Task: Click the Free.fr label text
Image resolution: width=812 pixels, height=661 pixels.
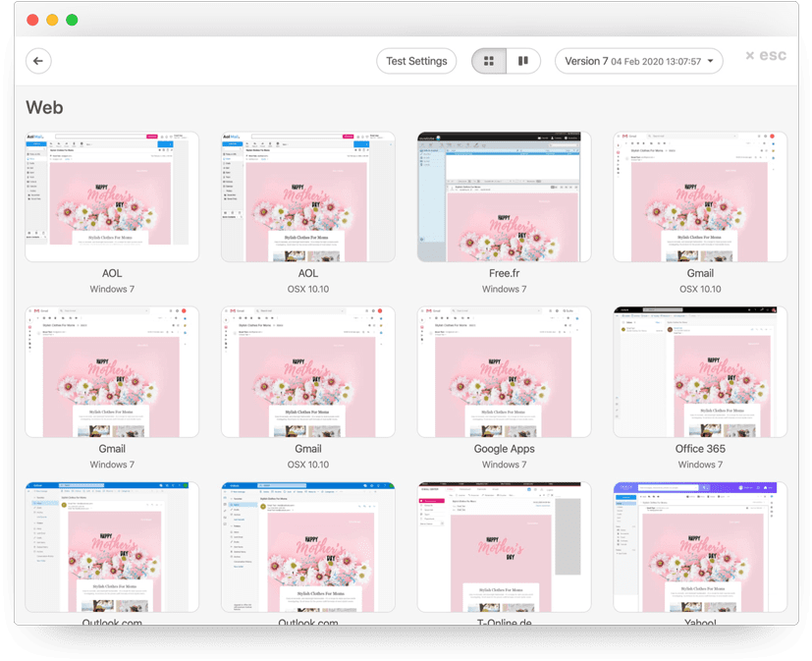Action: tap(505, 274)
